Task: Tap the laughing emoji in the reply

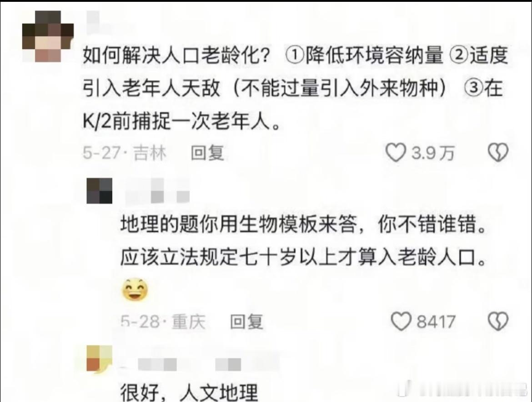Action: click(x=135, y=290)
